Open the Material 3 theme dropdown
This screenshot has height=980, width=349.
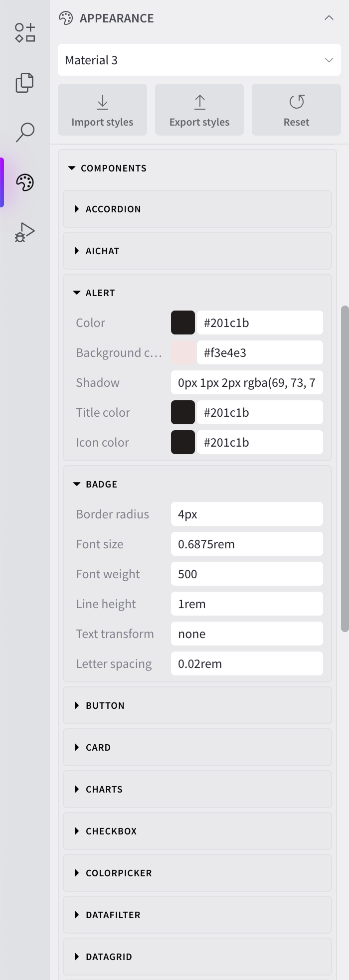pyautogui.click(x=199, y=60)
